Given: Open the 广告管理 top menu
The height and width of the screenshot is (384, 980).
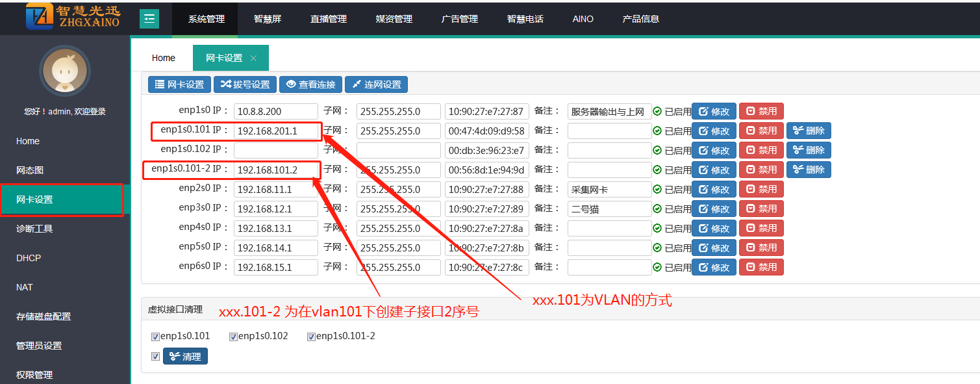Looking at the screenshot, I should pyautogui.click(x=460, y=19).
